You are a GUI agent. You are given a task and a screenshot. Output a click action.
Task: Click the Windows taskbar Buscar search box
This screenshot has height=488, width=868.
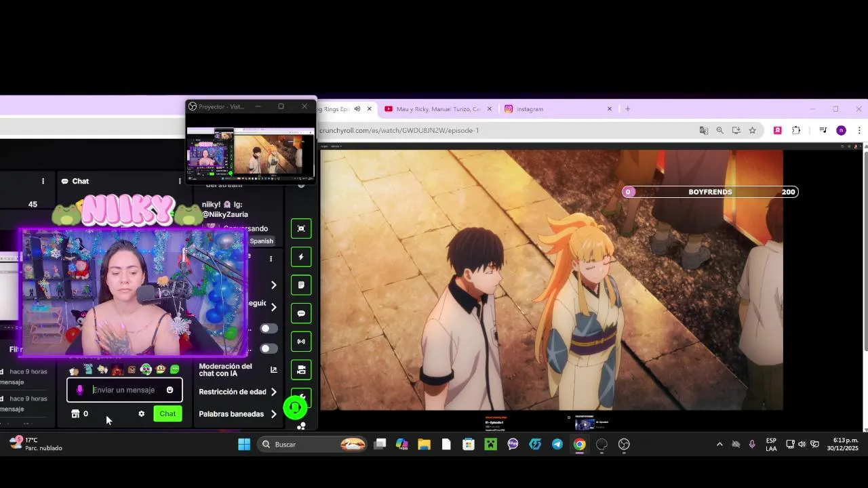(313, 444)
